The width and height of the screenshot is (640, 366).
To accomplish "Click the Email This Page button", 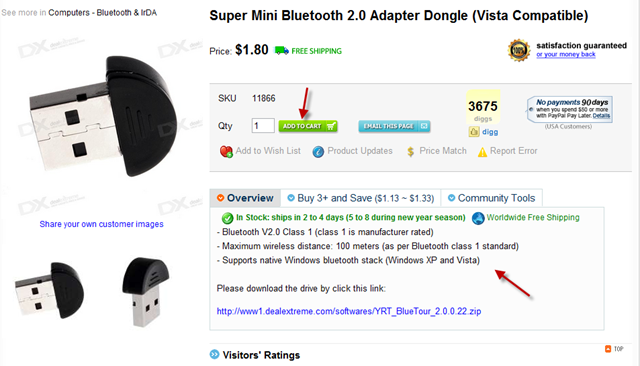I will click(394, 126).
